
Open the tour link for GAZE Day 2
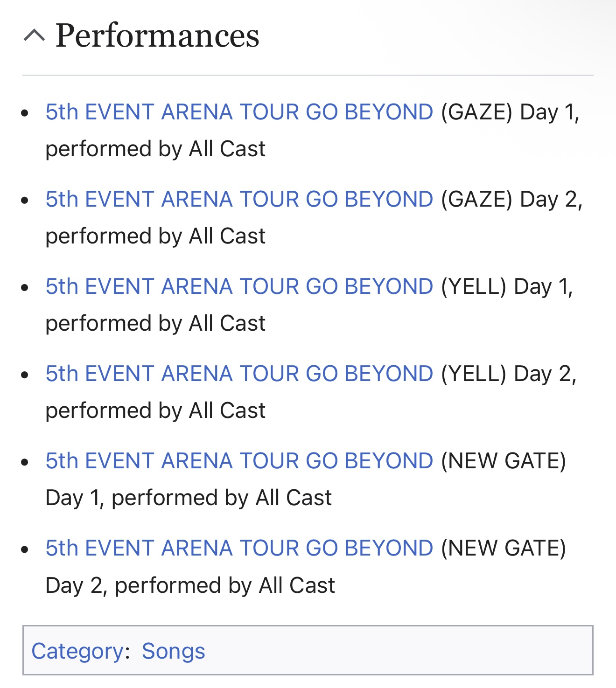[x=239, y=199]
